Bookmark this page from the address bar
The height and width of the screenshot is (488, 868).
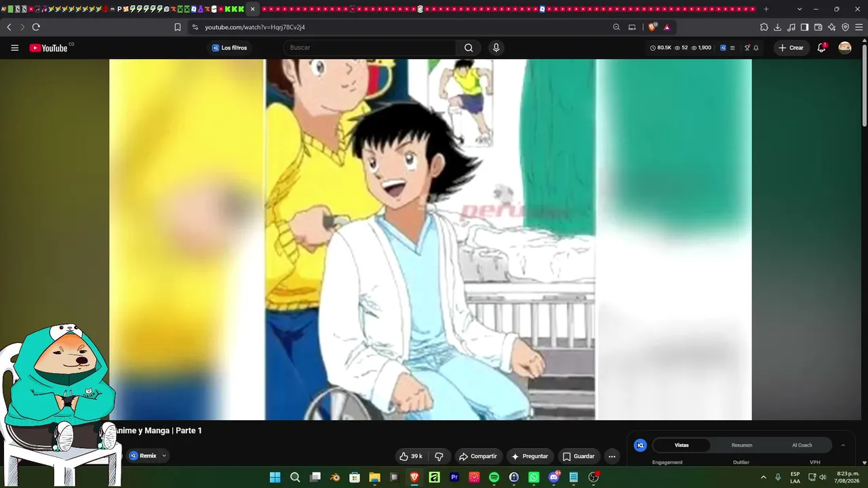178,27
